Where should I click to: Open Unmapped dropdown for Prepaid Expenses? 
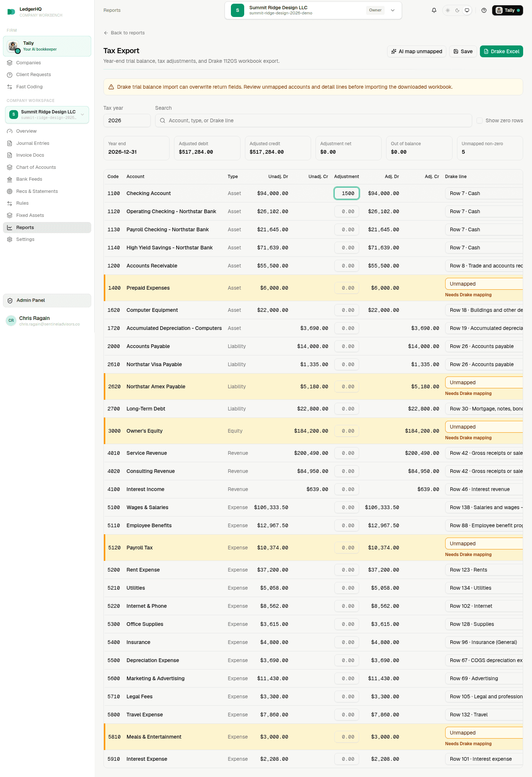coord(484,284)
